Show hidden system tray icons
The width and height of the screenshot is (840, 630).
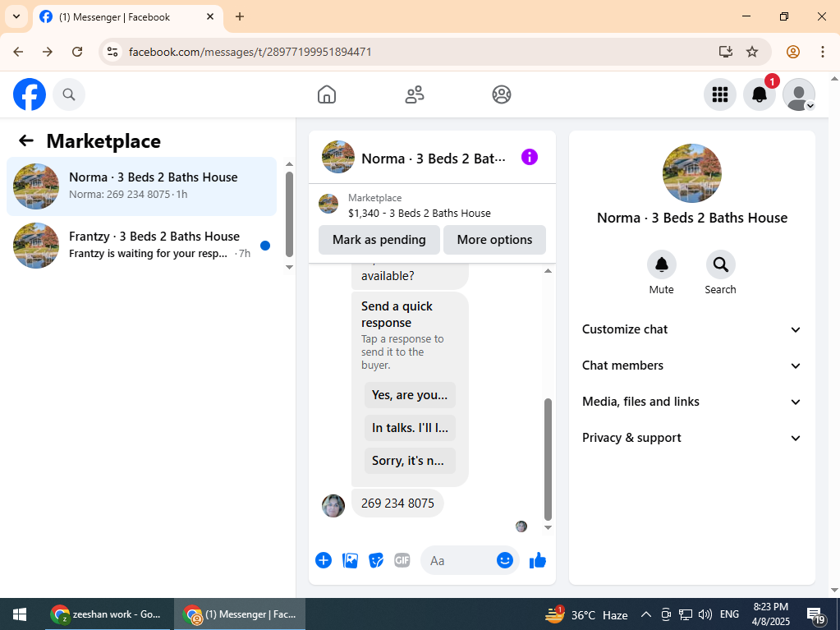coord(646,614)
